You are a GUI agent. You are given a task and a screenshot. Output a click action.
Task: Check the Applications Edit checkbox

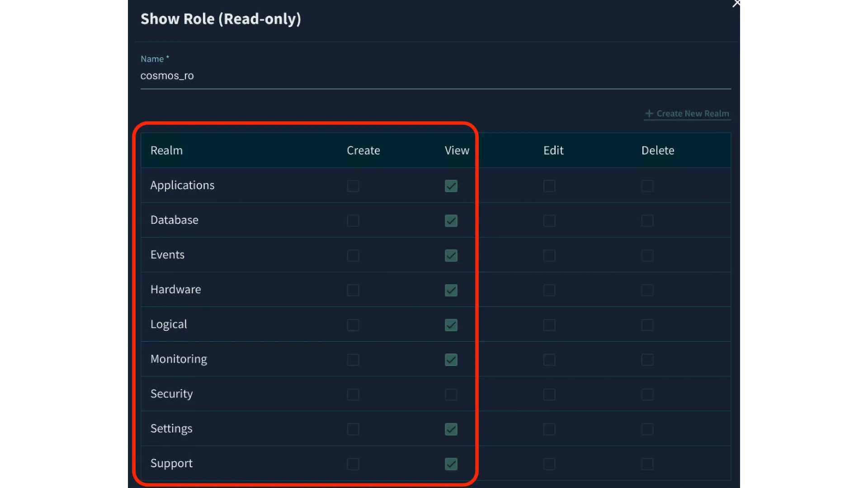549,186
